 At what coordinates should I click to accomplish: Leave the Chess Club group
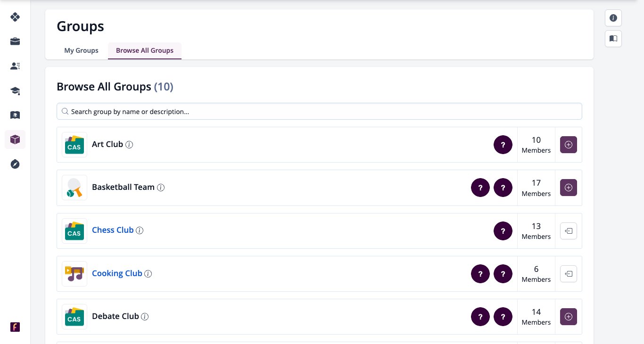(x=569, y=231)
